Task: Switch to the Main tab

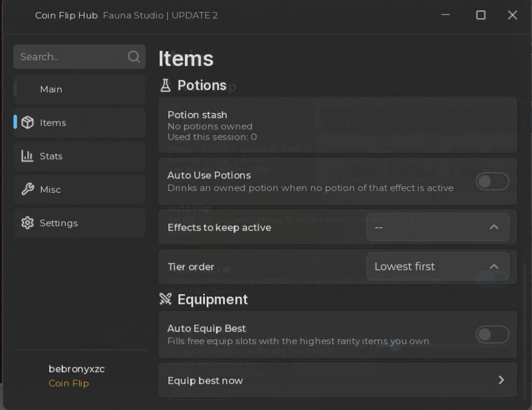Action: 79,89
